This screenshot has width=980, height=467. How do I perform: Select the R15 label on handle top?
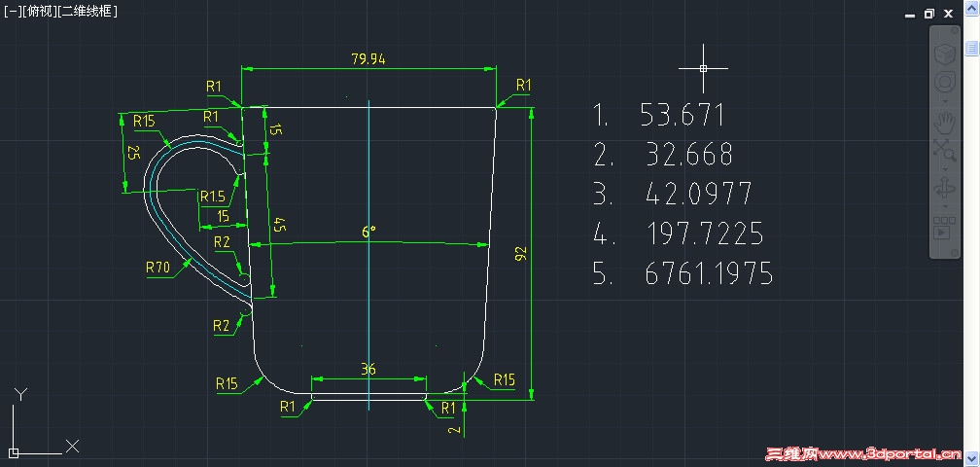point(144,121)
